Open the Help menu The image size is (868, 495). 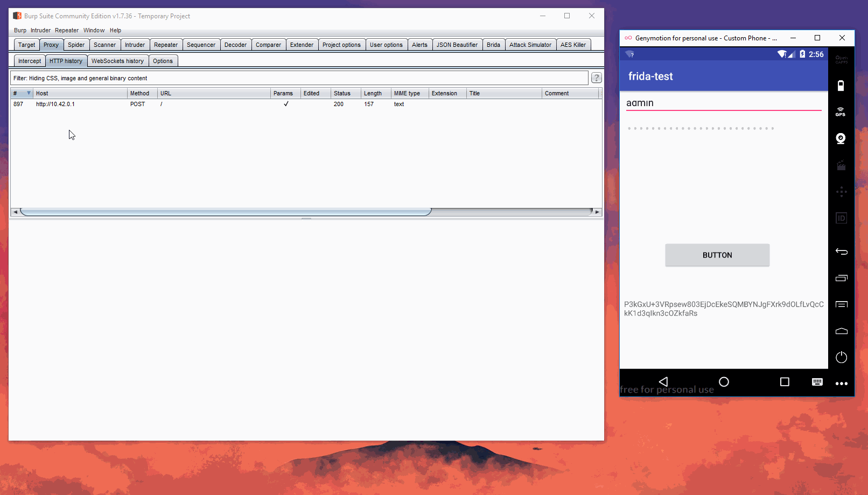pyautogui.click(x=115, y=30)
